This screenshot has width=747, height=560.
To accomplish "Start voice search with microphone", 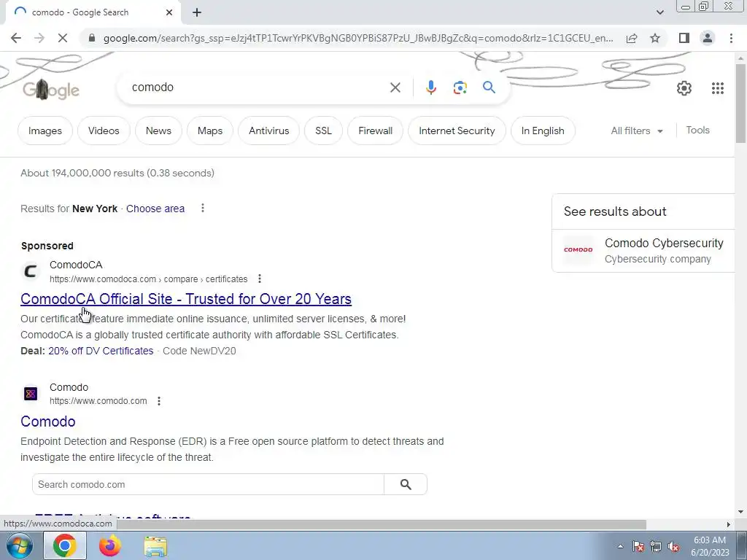I will (x=430, y=87).
